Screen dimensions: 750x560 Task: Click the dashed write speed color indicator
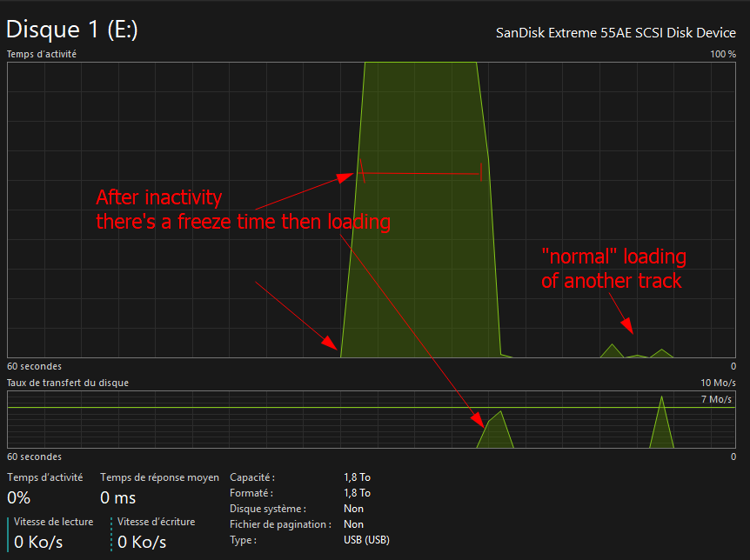point(111,533)
